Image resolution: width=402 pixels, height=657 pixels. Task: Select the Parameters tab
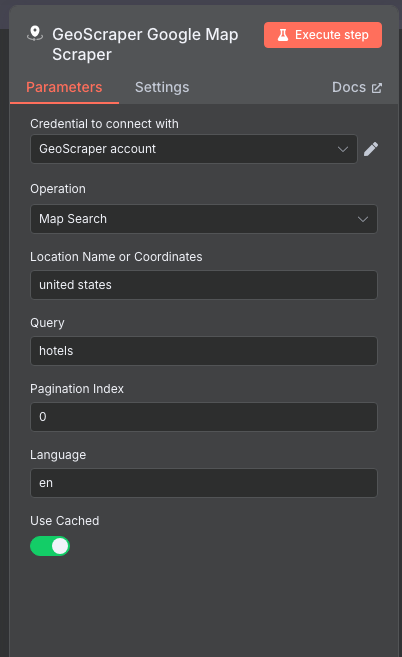(x=64, y=87)
